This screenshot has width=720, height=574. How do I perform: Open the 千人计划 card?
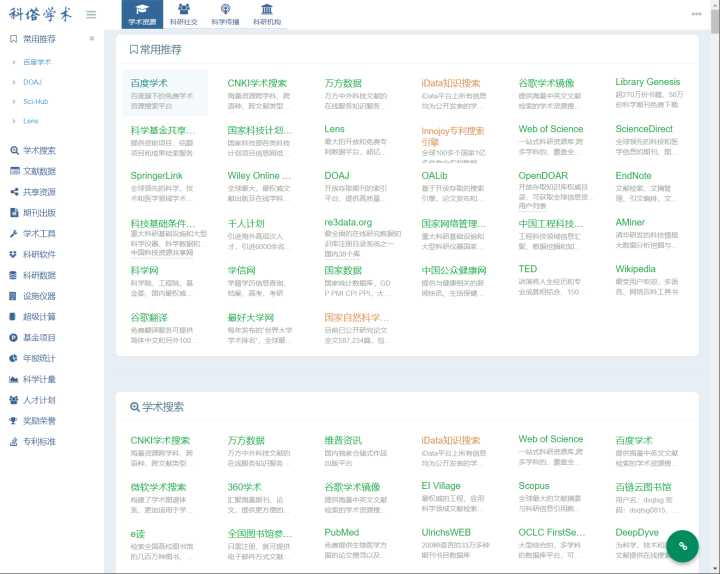pyautogui.click(x=262, y=235)
